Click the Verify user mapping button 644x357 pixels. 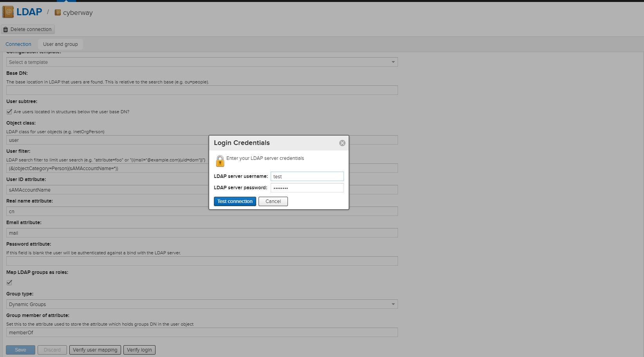pyautogui.click(x=95, y=350)
